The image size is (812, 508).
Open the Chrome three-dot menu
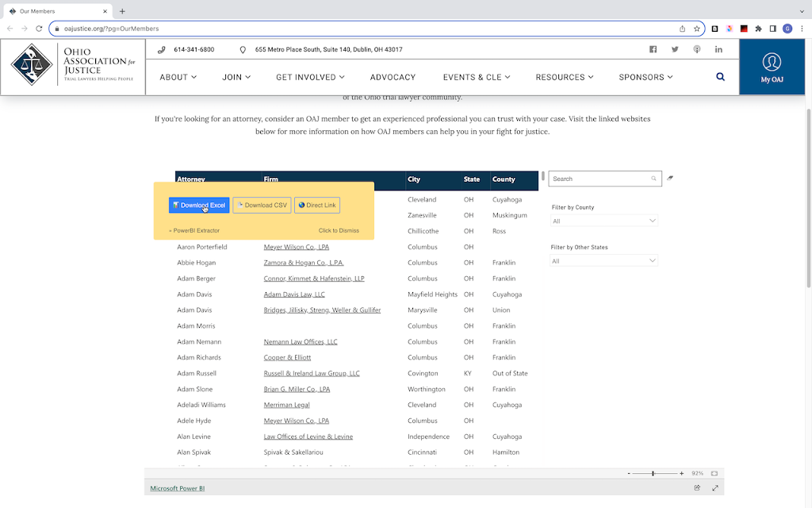pos(802,29)
